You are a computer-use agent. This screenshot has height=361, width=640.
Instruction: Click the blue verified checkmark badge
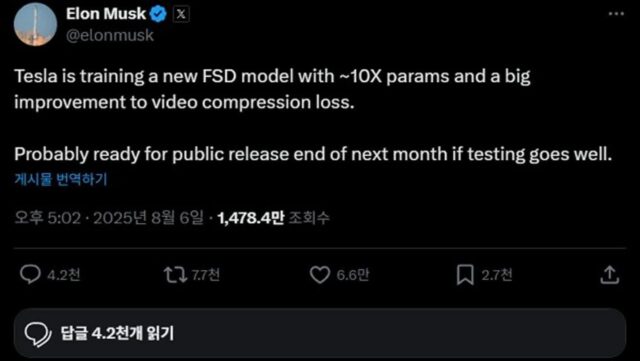coord(159,14)
